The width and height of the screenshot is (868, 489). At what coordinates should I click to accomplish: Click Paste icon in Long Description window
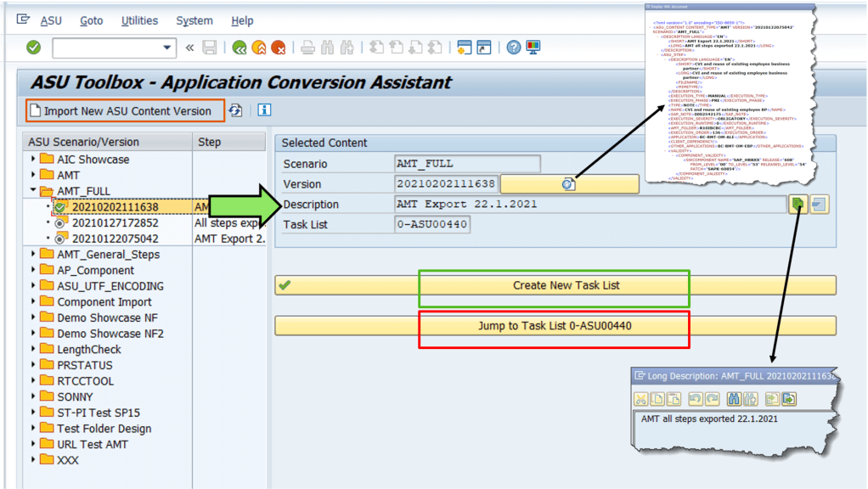coord(674,399)
